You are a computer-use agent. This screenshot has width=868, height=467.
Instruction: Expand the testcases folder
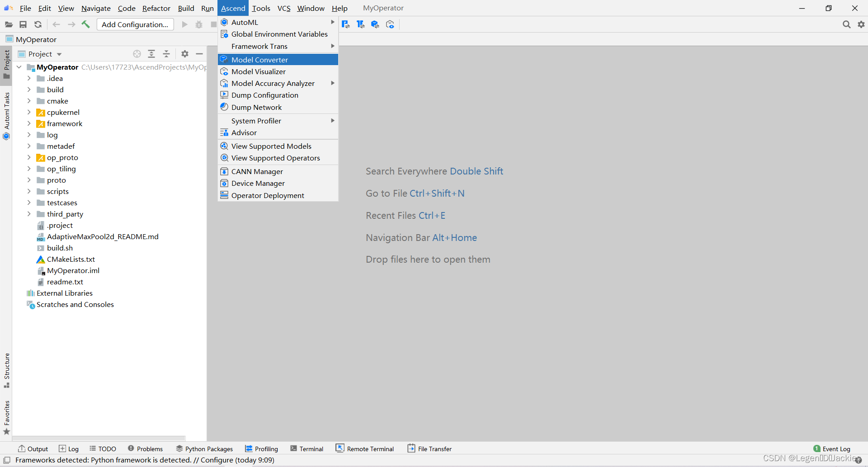pyautogui.click(x=29, y=203)
